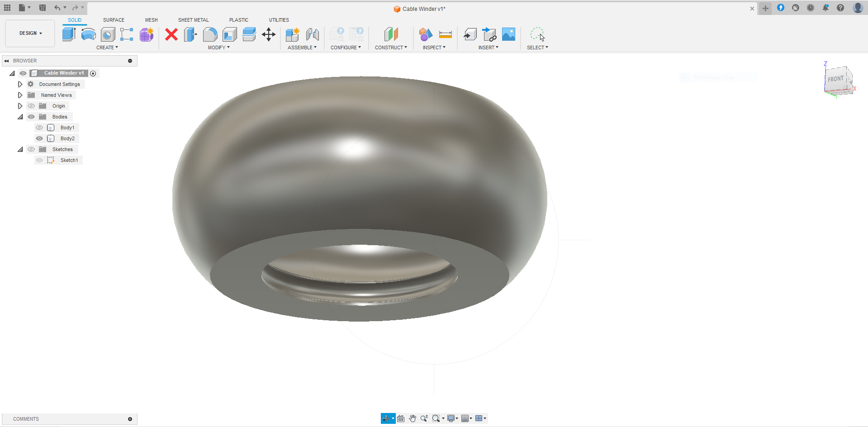
Task: Collapse the Sketches folder
Action: click(20, 149)
